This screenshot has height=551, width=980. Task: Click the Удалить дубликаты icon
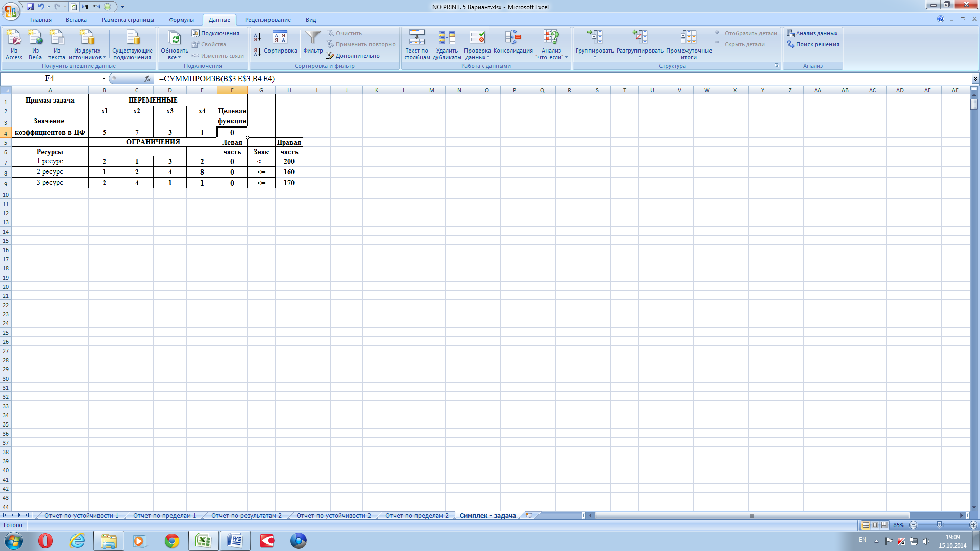coord(447,38)
